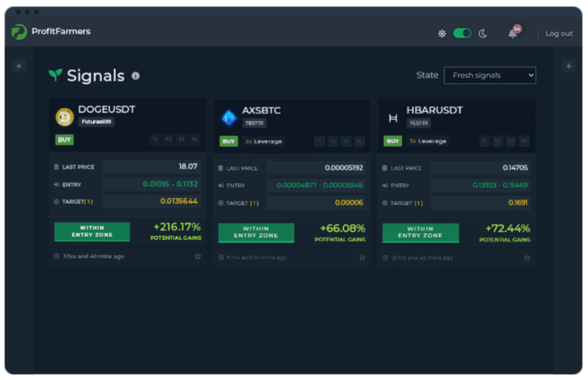
Task: Click the sun light-mode icon
Action: point(442,34)
